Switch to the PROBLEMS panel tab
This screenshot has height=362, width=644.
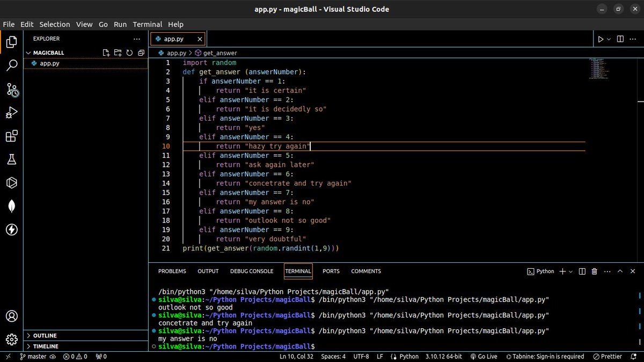tap(172, 271)
